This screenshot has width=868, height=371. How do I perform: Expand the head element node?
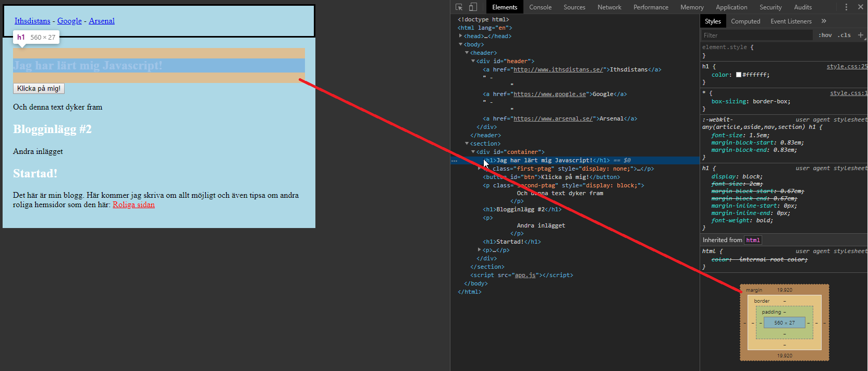click(461, 36)
